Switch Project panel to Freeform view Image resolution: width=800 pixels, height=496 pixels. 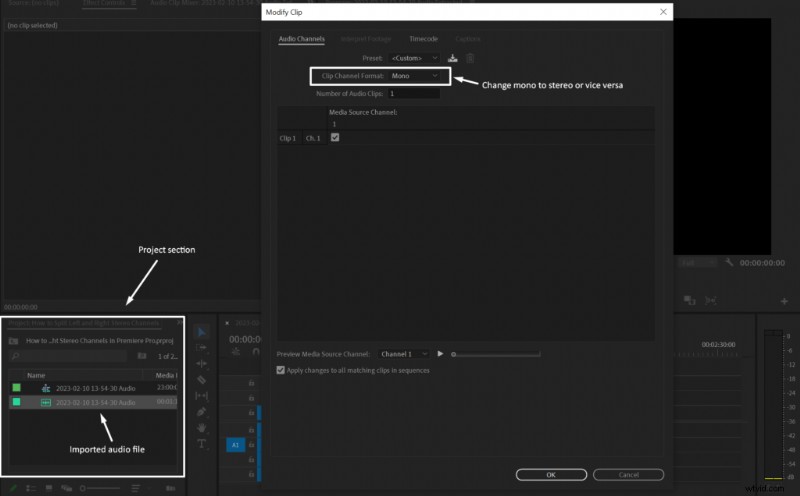66,488
